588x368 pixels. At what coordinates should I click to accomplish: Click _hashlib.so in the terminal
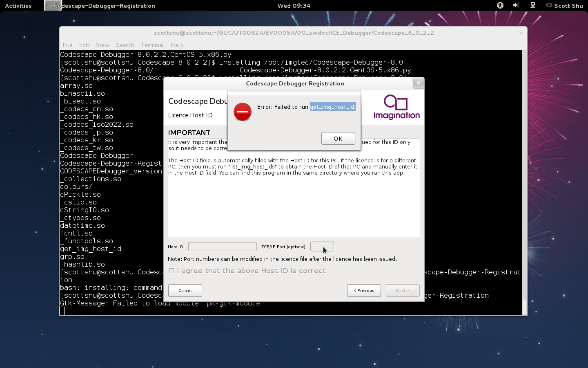coord(82,265)
